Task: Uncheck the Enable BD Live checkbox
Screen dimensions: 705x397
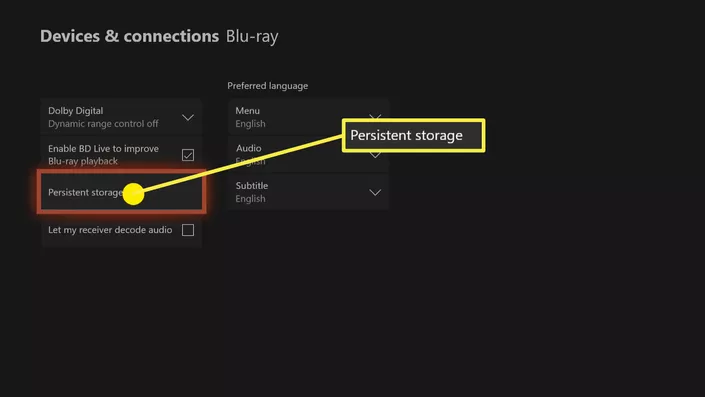Action: click(188, 155)
